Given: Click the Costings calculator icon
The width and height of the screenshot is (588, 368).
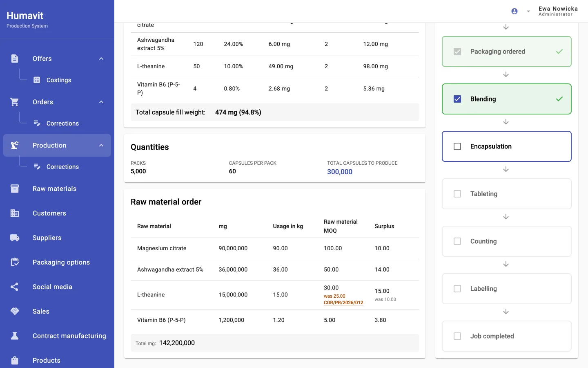Looking at the screenshot, I should pos(37,80).
